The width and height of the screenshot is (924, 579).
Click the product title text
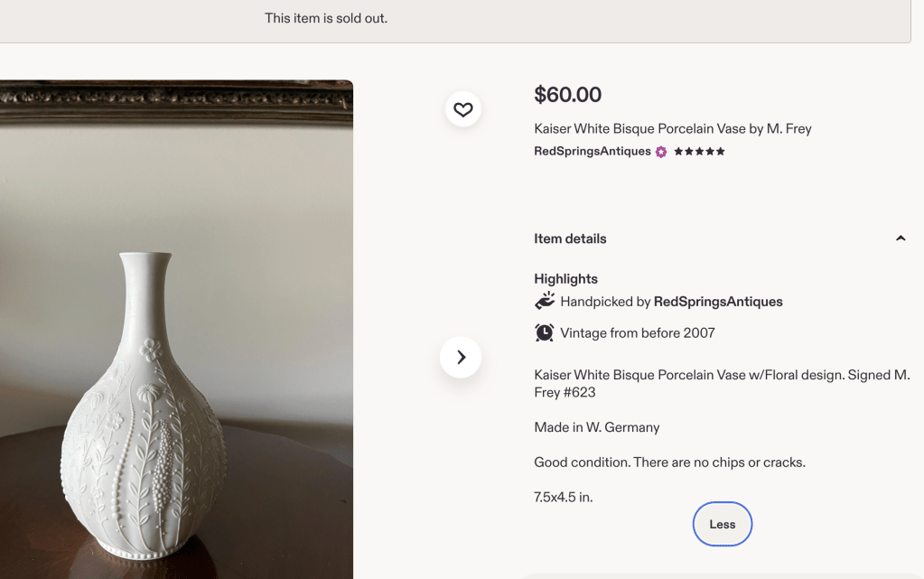[672, 128]
